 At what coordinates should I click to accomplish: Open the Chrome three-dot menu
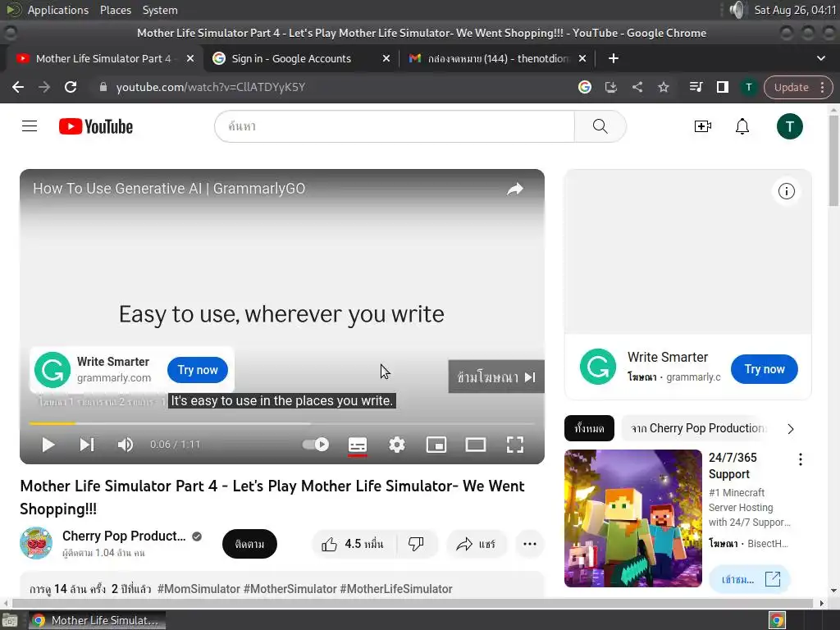point(822,87)
